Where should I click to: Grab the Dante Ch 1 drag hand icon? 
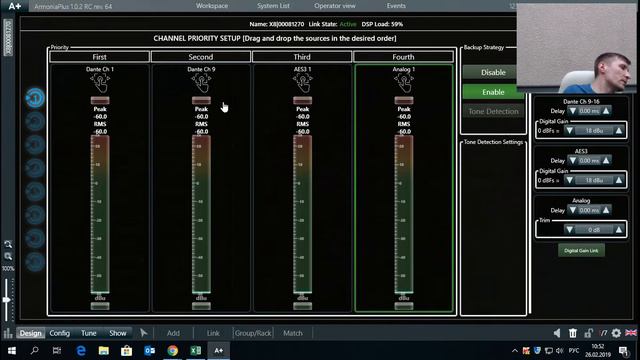coord(100,83)
